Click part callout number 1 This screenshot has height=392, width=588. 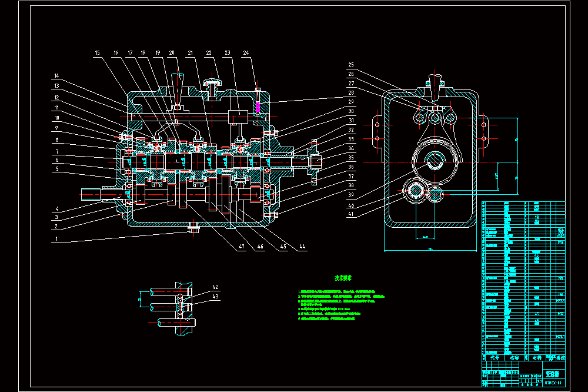pyautogui.click(x=56, y=239)
